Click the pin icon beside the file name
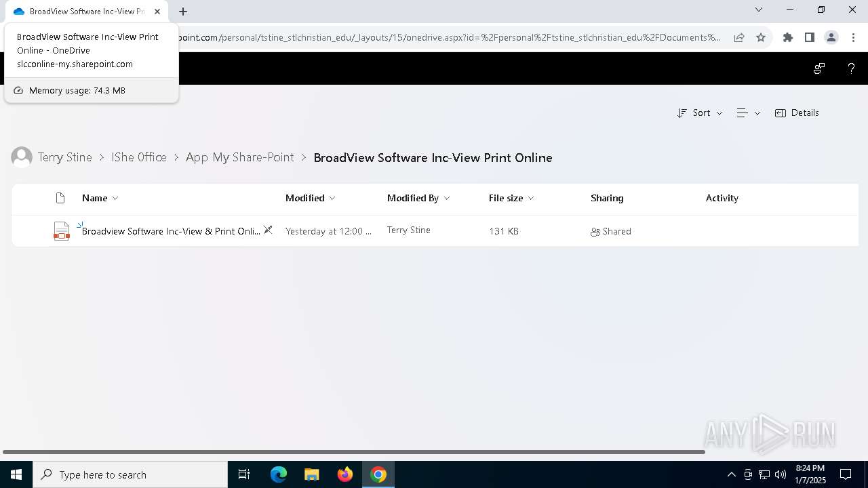Screen dimensions: 868x488 coord(268,230)
